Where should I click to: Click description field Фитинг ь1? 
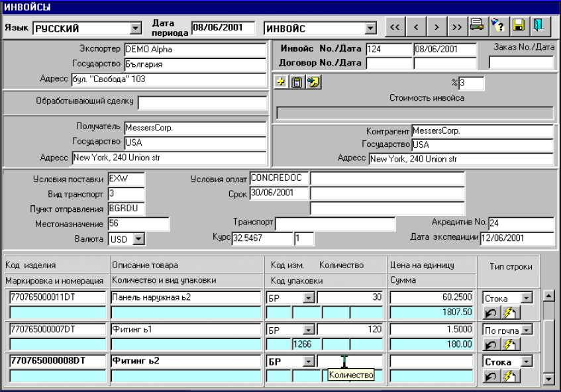tap(186, 329)
